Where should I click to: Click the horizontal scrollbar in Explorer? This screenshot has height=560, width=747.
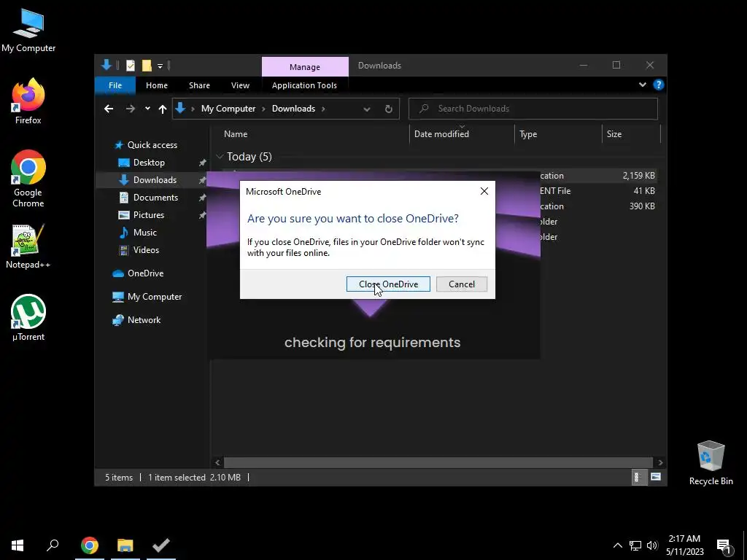438,462
